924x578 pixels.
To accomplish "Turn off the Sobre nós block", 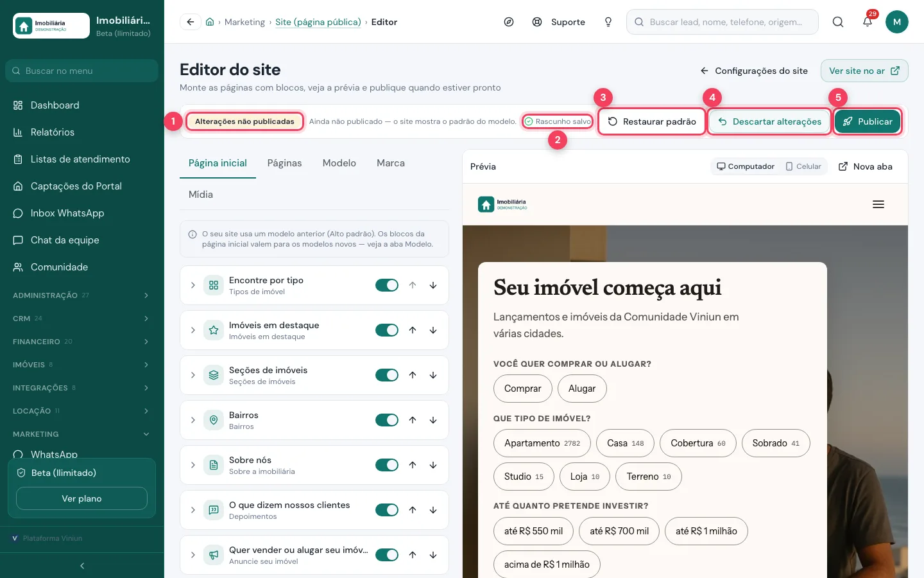I will pos(387,465).
